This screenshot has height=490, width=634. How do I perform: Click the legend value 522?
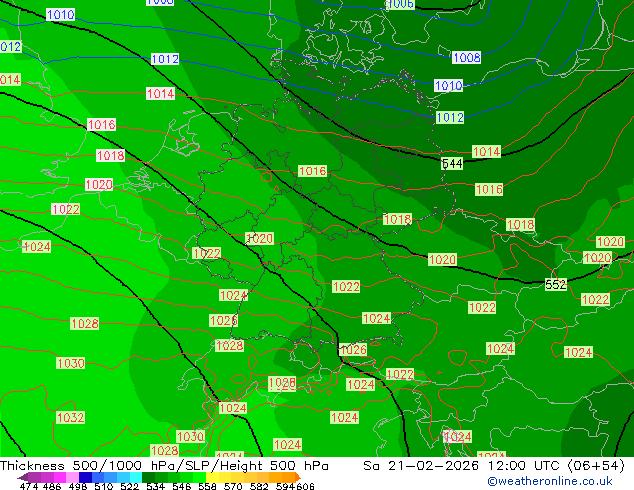tap(129, 486)
